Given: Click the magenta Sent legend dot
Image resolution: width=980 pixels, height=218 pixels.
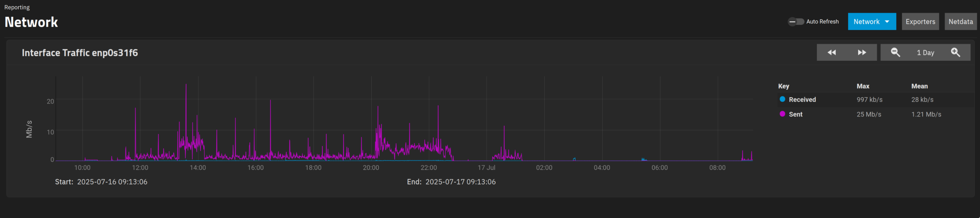Looking at the screenshot, I should [x=782, y=114].
